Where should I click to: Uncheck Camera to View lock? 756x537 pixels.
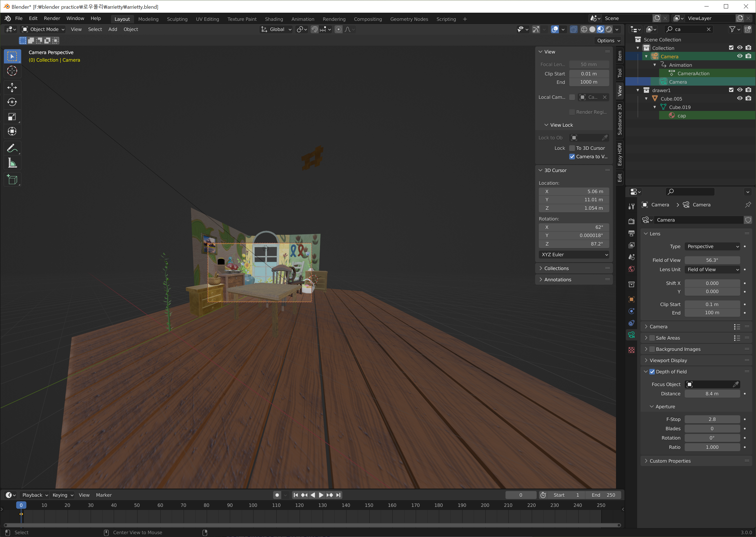coord(572,157)
